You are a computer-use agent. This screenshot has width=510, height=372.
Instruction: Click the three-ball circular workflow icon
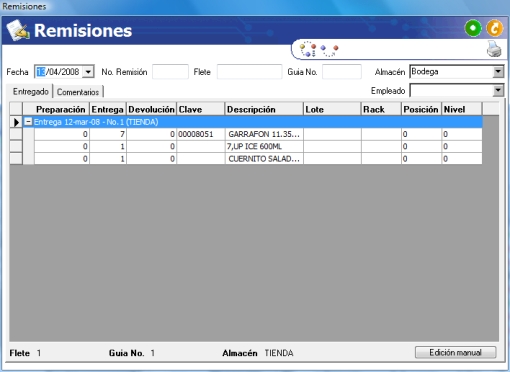(308, 49)
